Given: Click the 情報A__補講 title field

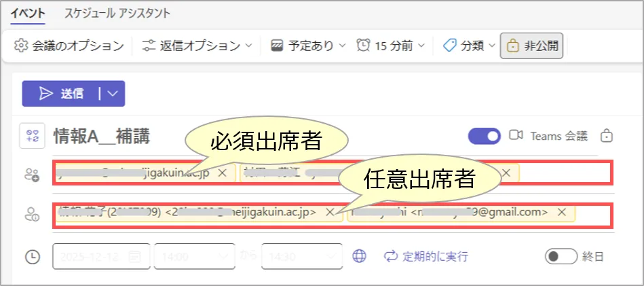Looking at the screenshot, I should pyautogui.click(x=102, y=136).
